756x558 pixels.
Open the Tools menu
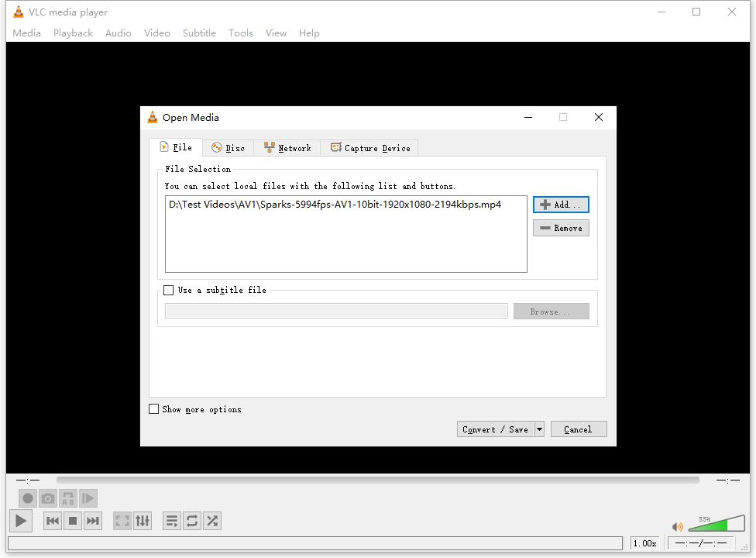click(240, 33)
